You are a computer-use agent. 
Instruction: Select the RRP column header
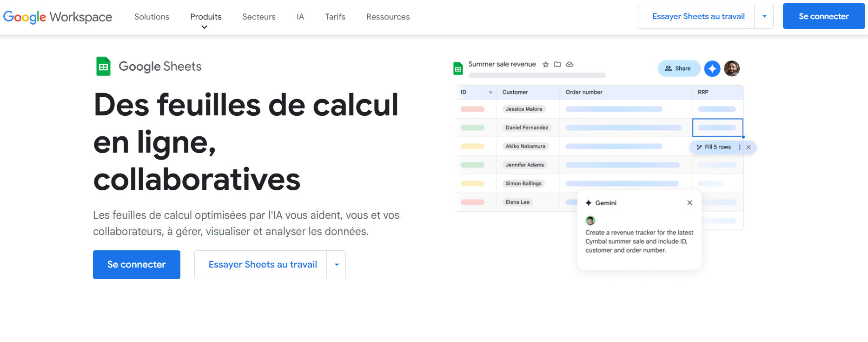718,92
